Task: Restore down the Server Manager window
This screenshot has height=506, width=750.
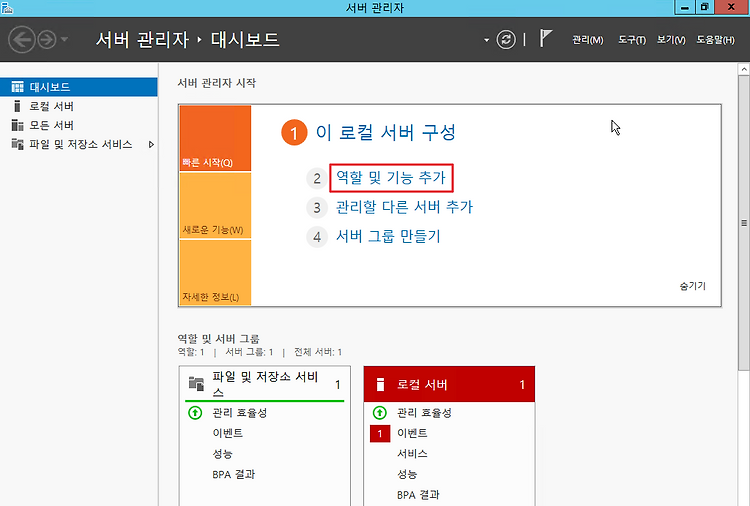Action: coord(705,7)
